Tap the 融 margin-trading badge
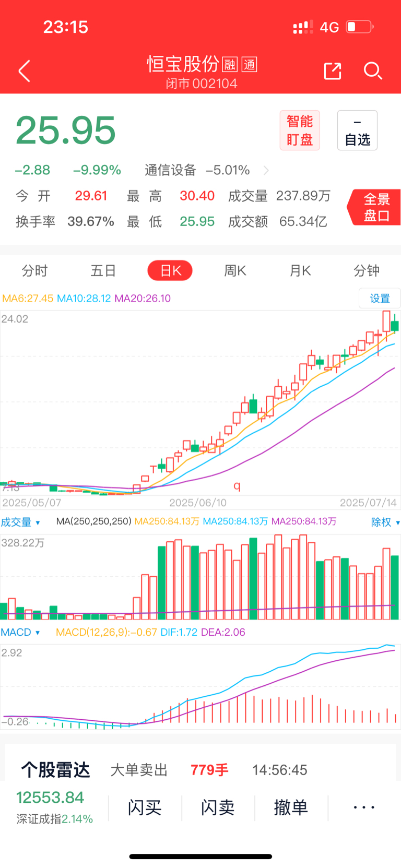401x868 pixels. click(230, 65)
